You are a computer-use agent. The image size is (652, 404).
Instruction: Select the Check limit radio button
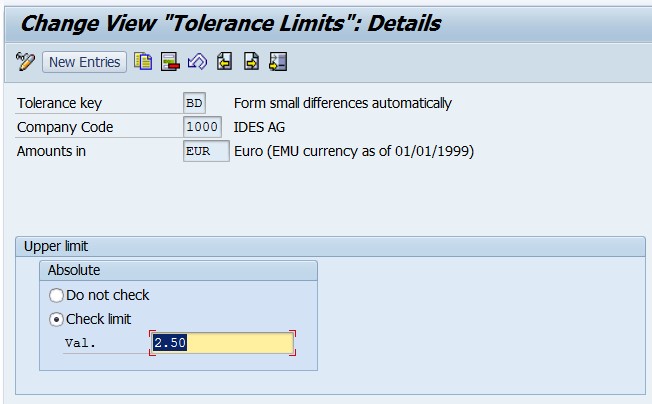[x=56, y=320]
